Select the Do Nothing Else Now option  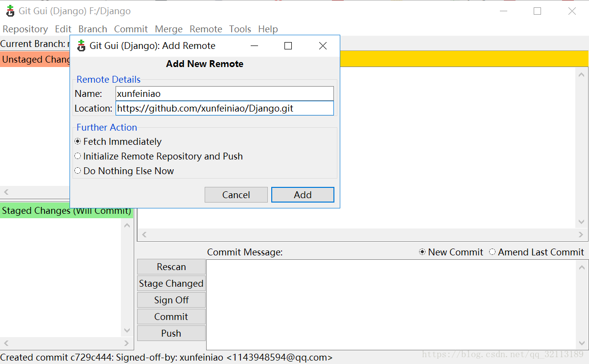pos(124,171)
